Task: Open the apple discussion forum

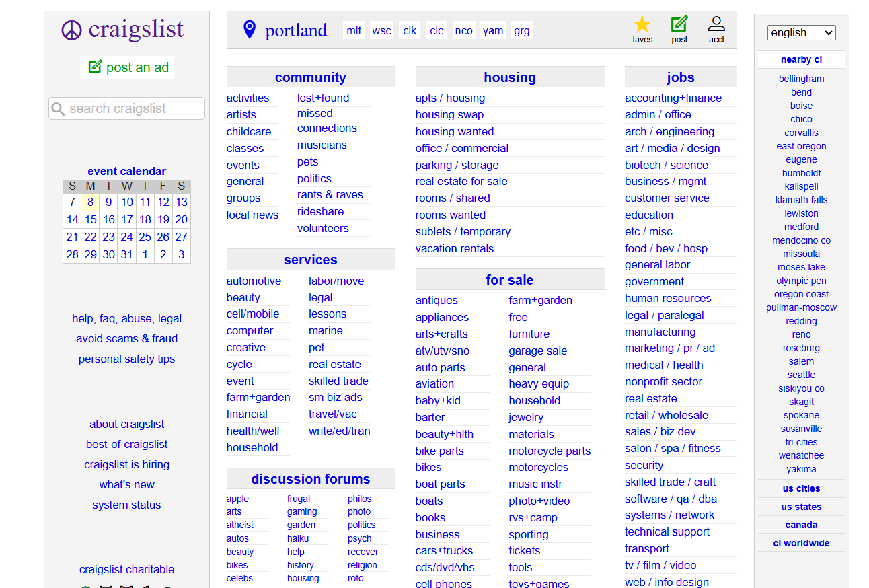Action: [x=237, y=499]
